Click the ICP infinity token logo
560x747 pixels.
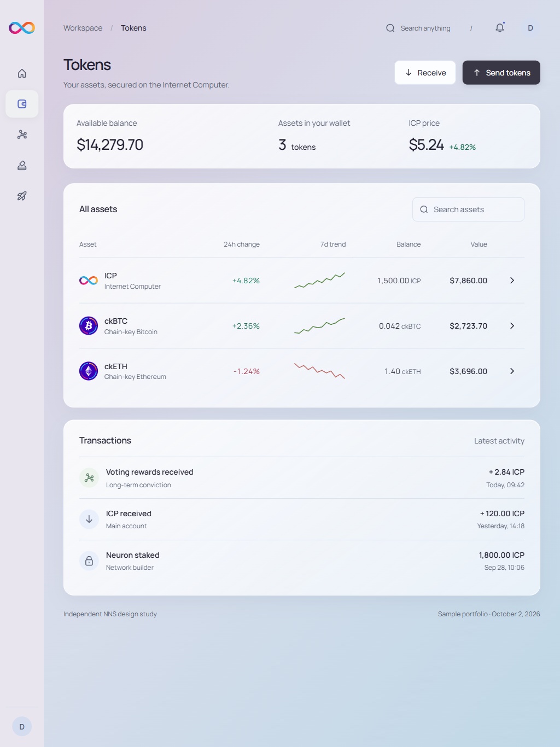pyautogui.click(x=89, y=281)
